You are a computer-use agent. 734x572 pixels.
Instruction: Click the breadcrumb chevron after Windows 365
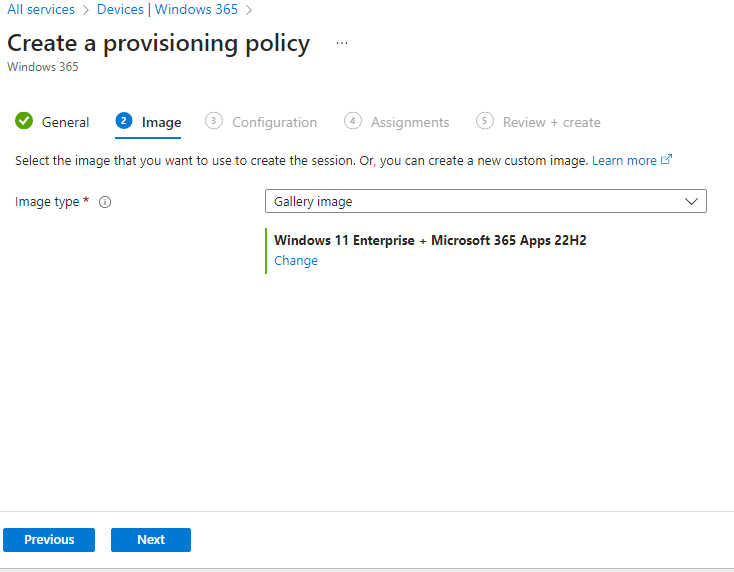pos(249,10)
